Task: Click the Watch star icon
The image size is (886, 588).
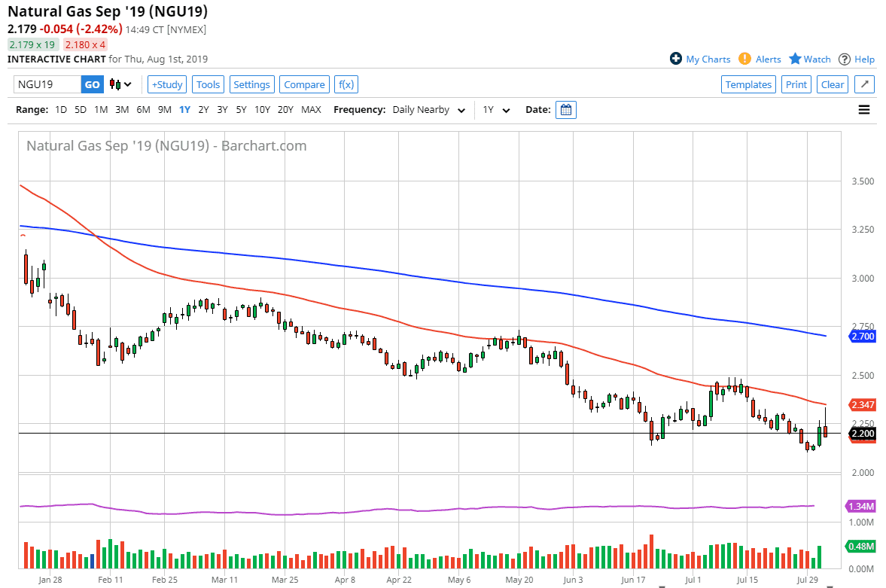Action: pyautogui.click(x=795, y=59)
